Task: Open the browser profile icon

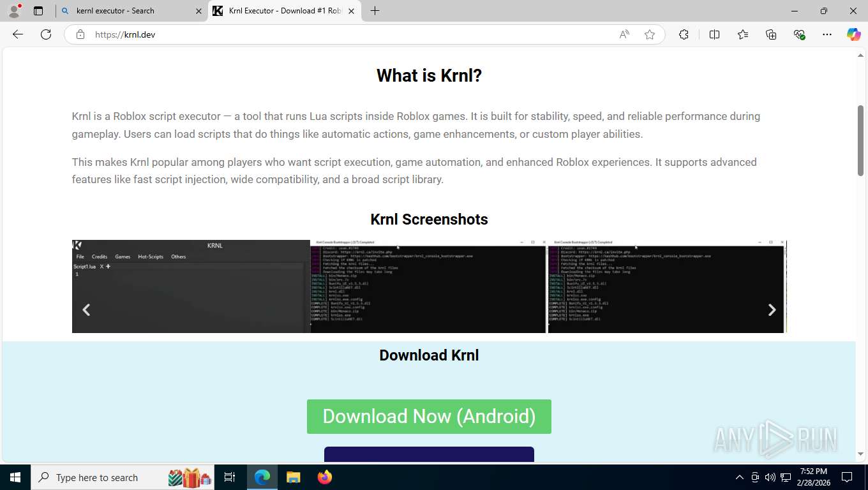Action: click(x=14, y=11)
